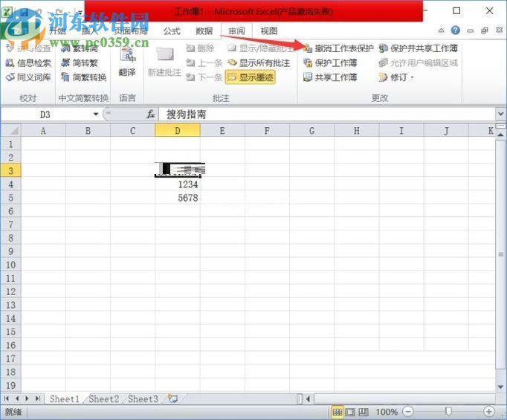
Task: Click horizontal scrollbar left arrow
Action: 308,399
